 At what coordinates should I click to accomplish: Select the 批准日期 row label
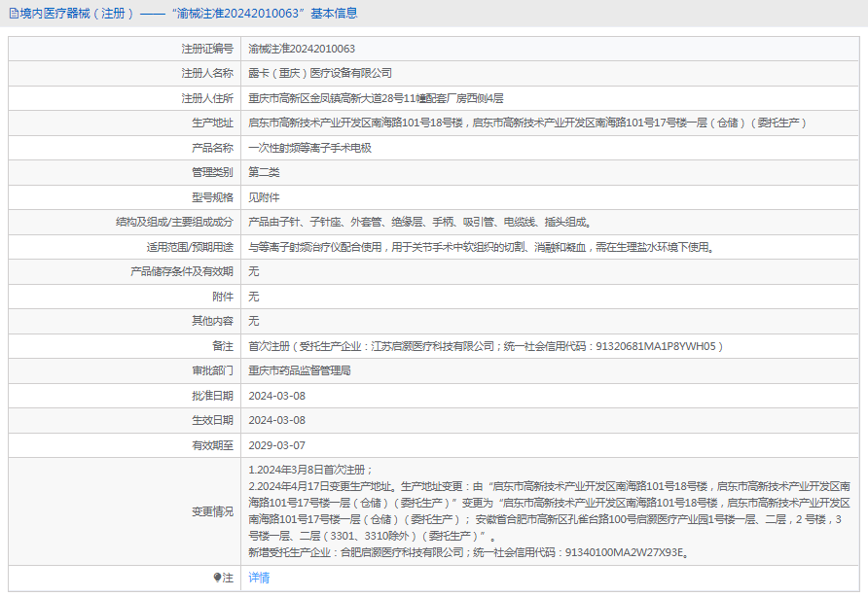tap(212, 396)
